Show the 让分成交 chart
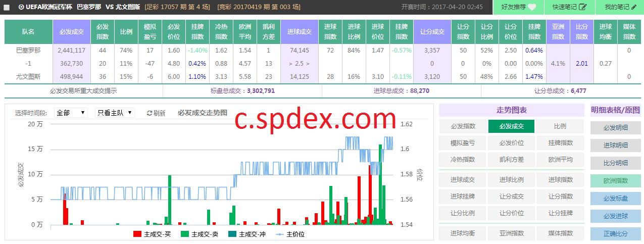The image size is (644, 244). [x=511, y=197]
